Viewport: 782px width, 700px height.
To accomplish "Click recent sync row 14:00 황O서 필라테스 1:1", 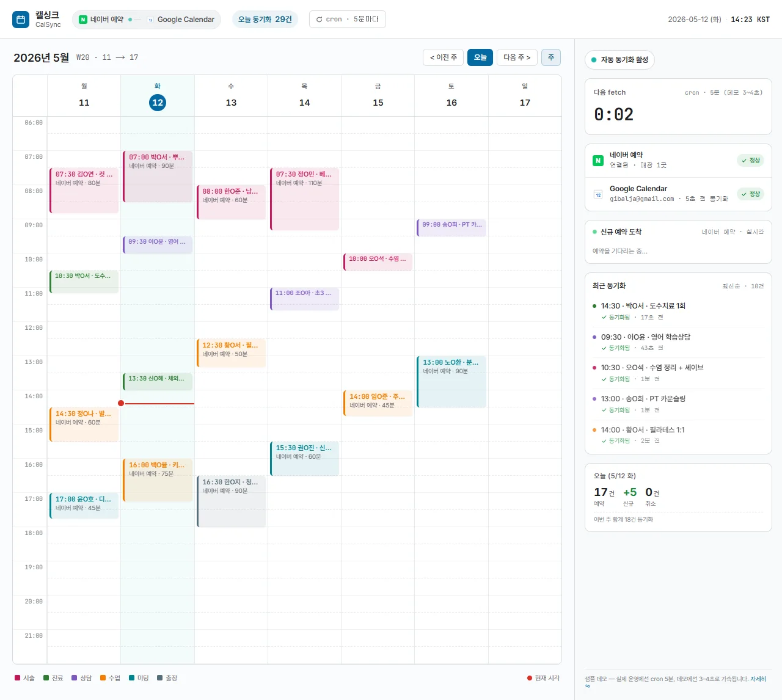I will 678,435.
